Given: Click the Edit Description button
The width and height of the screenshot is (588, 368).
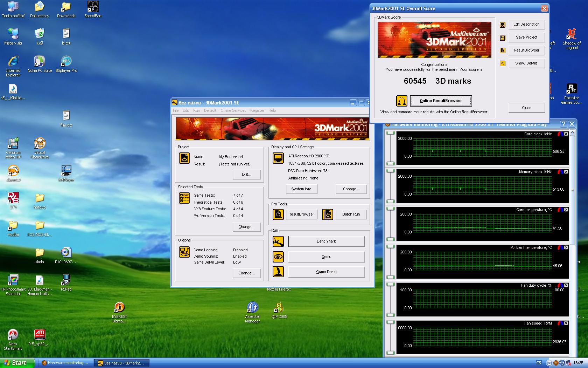Looking at the screenshot, I should [526, 25].
